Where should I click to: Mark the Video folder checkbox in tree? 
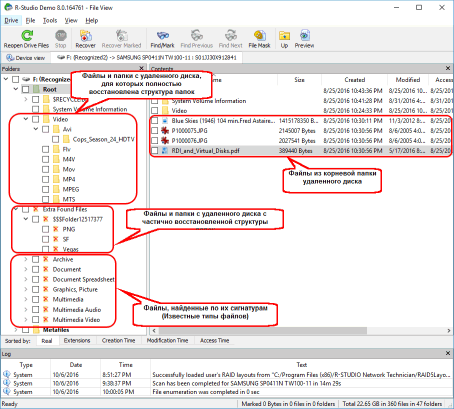click(36, 119)
